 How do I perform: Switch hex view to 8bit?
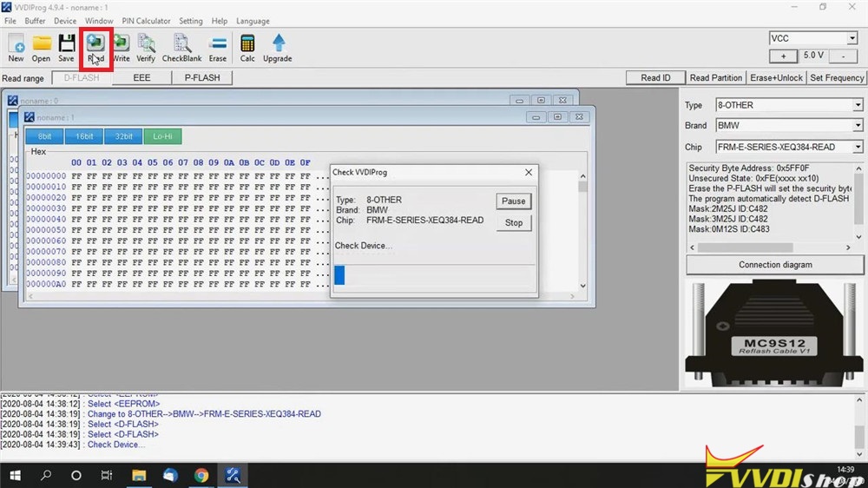point(44,136)
